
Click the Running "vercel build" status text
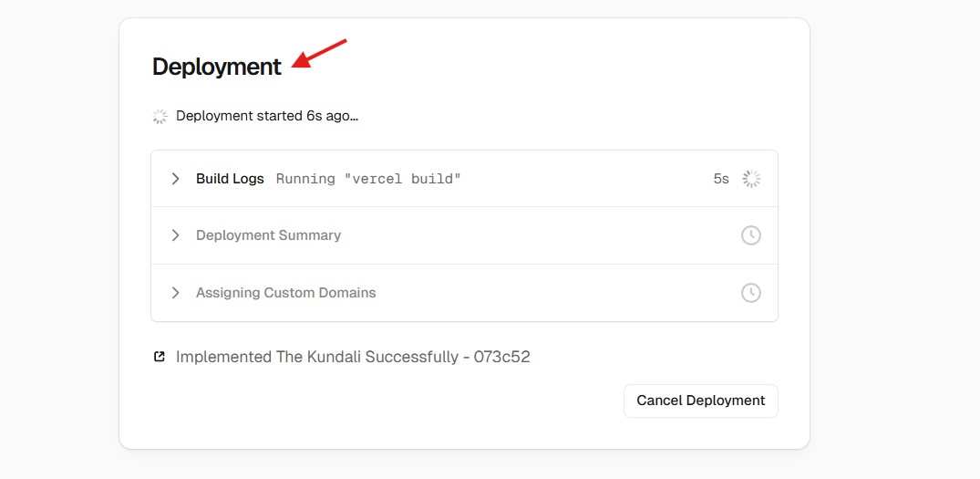(x=368, y=179)
